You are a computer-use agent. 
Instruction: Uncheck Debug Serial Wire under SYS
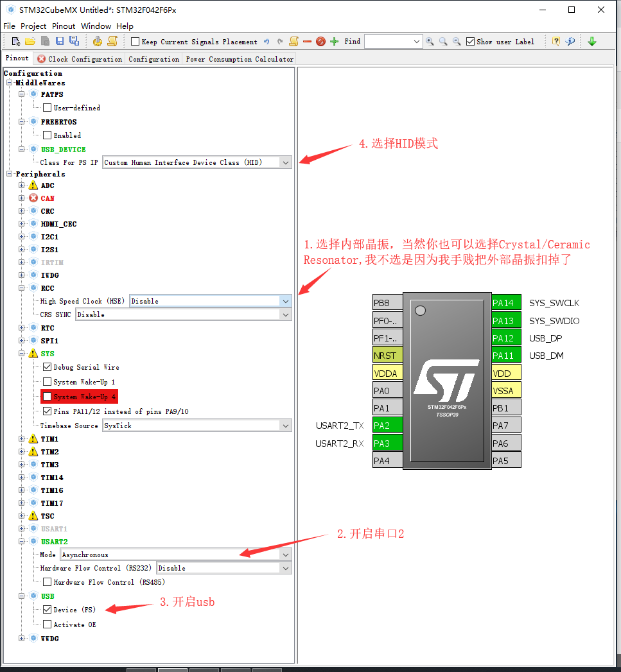click(x=48, y=367)
